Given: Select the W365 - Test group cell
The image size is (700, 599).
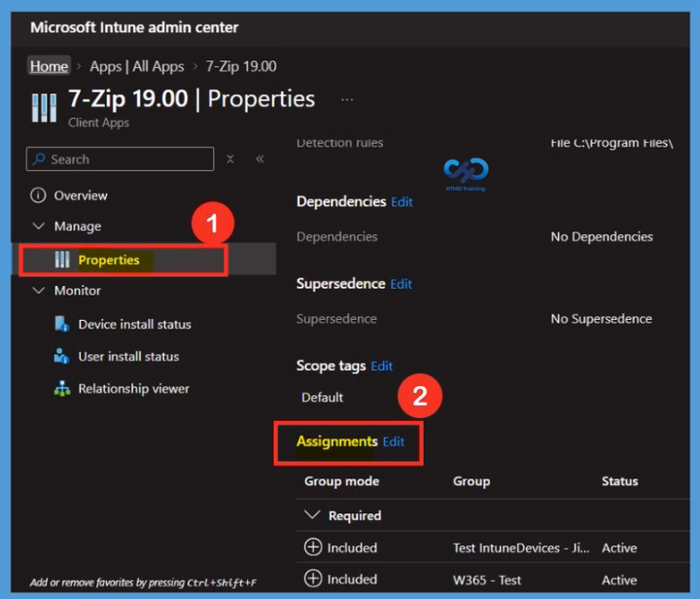Looking at the screenshot, I should point(487,580).
